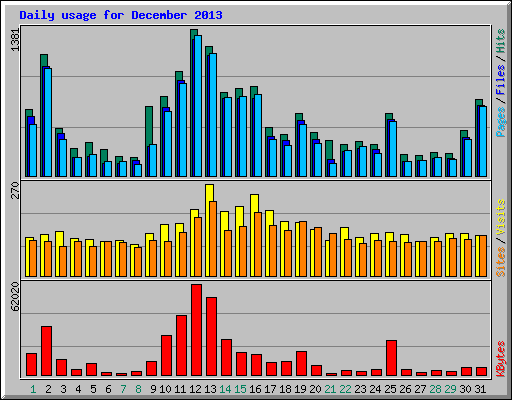Click day label '27' on the x-axis

(x=420, y=389)
